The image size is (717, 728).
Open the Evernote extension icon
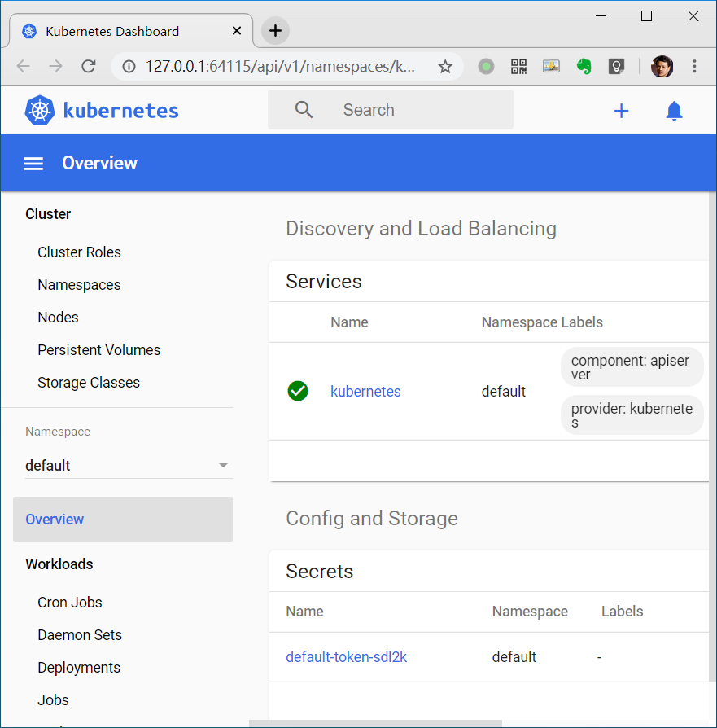pos(584,67)
